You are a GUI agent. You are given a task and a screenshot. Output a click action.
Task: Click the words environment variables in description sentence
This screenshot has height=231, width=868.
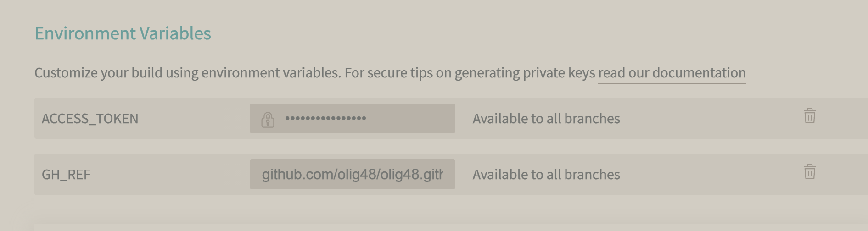tap(270, 73)
